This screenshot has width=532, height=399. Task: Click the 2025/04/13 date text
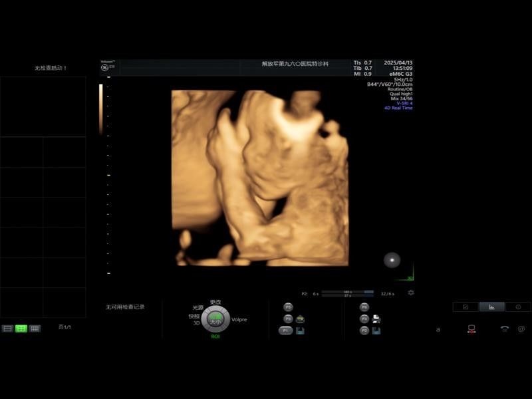pos(398,63)
